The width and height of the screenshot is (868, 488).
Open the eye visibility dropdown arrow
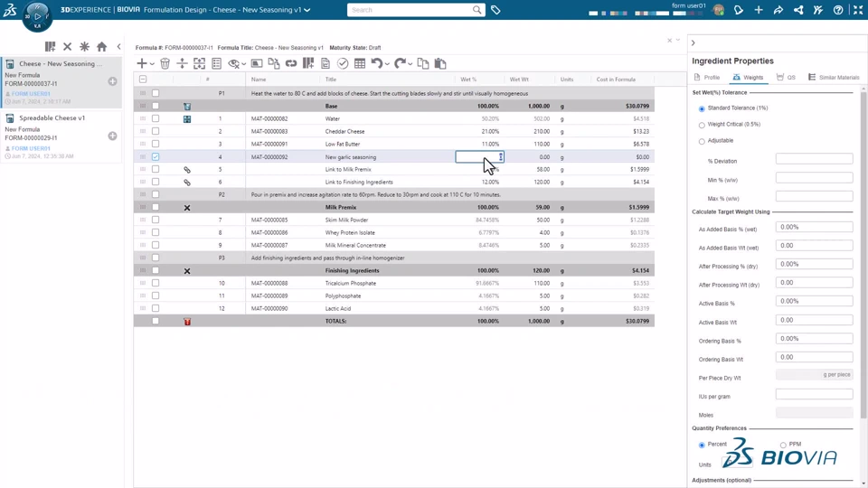244,64
